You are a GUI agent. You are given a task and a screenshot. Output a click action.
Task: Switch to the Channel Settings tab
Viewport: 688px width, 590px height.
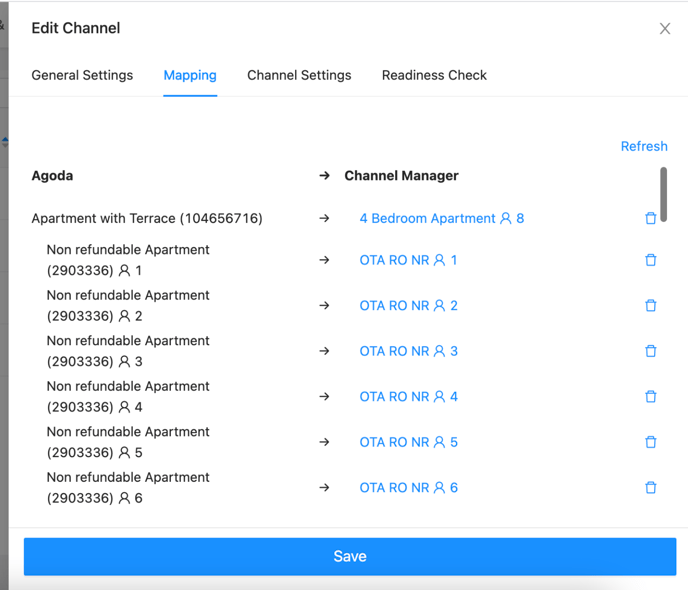tap(299, 75)
